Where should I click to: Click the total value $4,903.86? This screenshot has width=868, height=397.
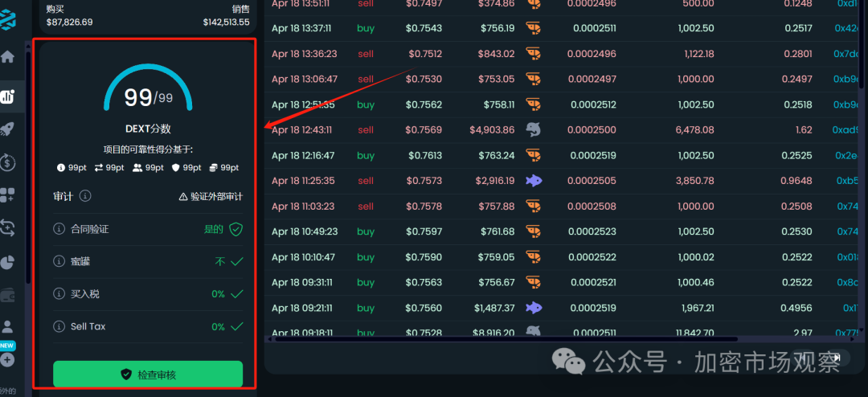click(x=492, y=130)
